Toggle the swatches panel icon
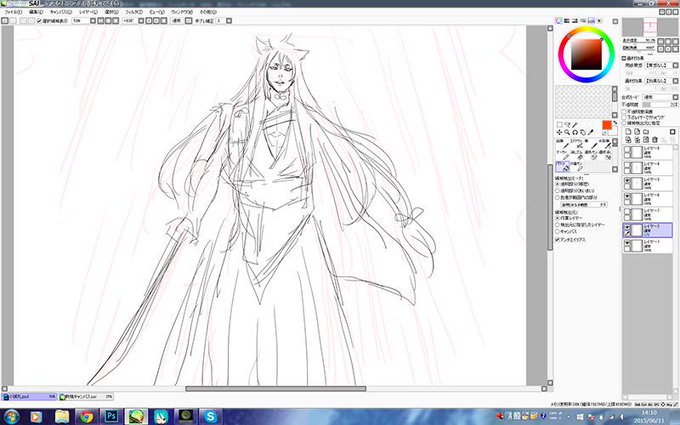680x425 pixels. 591,21
